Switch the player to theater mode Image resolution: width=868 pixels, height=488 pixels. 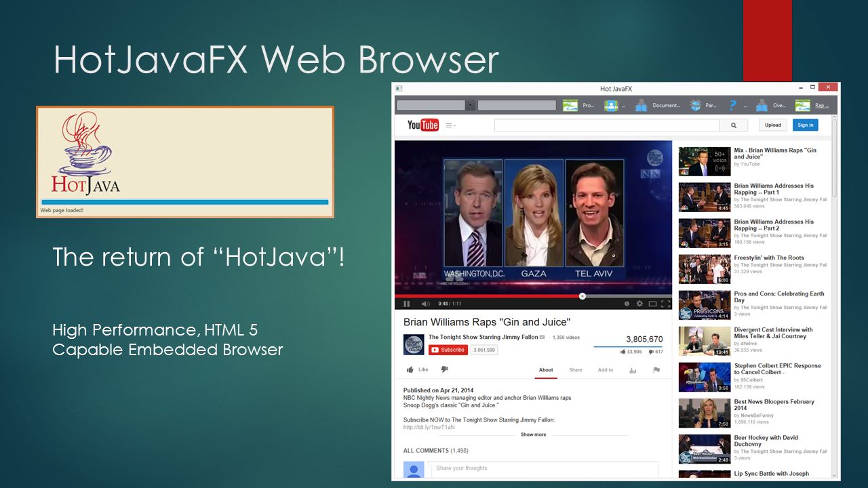coord(652,304)
